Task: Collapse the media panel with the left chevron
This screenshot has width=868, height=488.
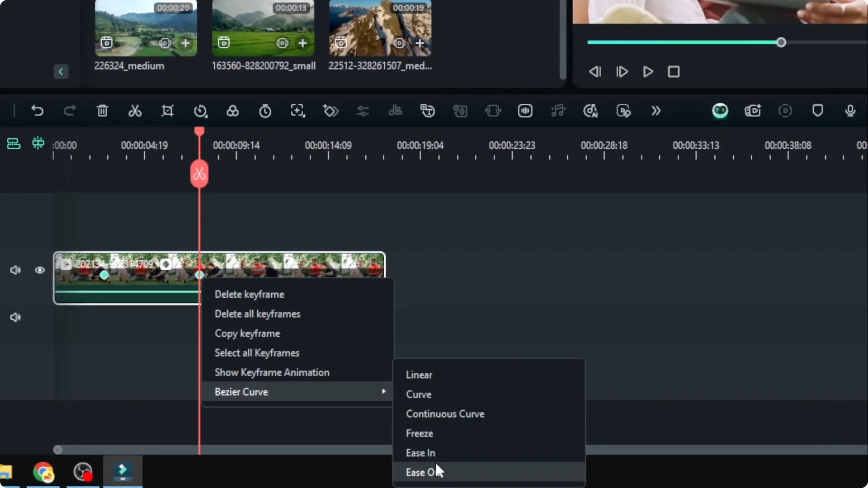Action: 61,71
